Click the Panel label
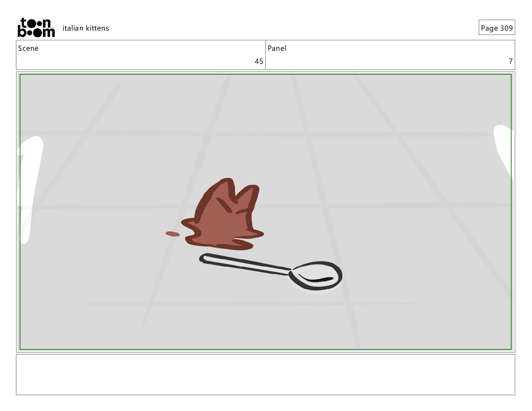The width and height of the screenshot is (532, 411). (x=277, y=48)
